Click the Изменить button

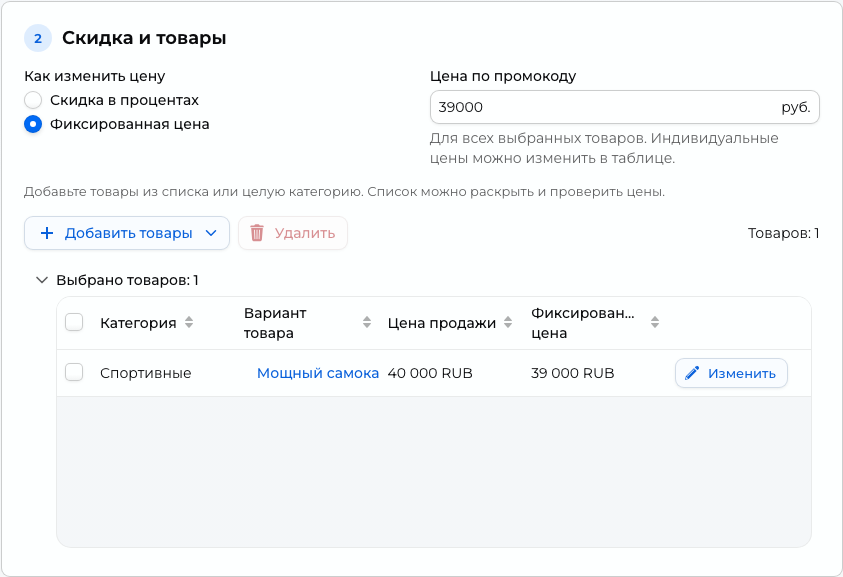pyautogui.click(x=731, y=373)
